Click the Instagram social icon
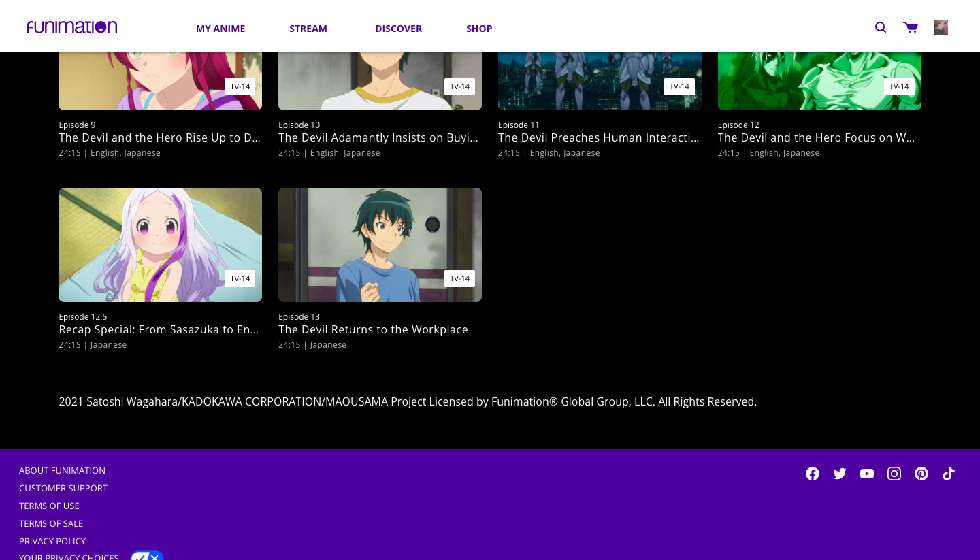980x560 pixels. tap(894, 474)
